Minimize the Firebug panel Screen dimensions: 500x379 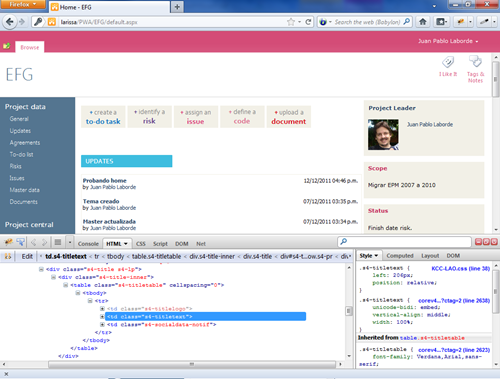point(478,242)
